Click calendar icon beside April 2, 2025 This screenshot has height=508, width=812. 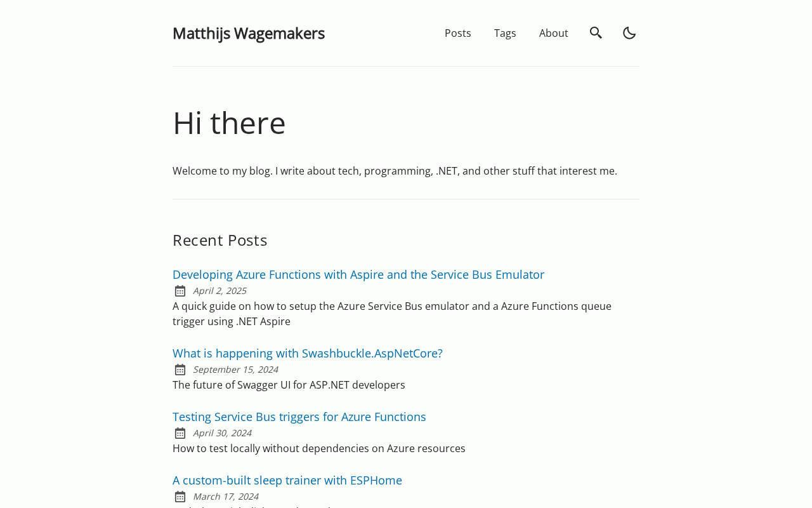[180, 291]
